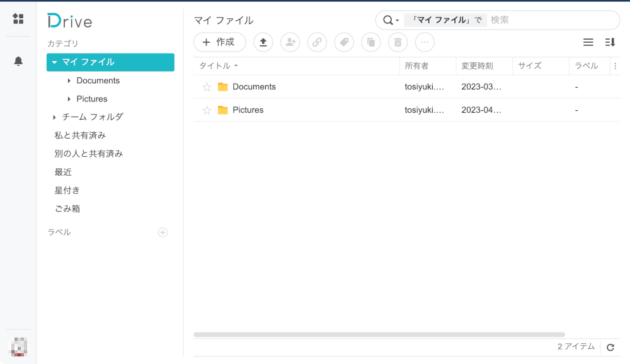Click the 2 アイテム status text
Viewport: 630px width, 364px height.
(576, 347)
